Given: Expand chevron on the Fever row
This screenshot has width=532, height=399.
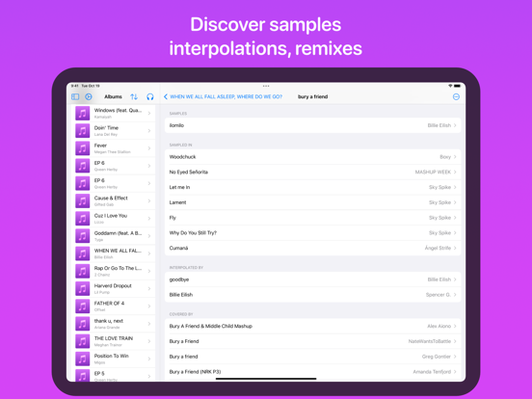Looking at the screenshot, I should tap(149, 148).
